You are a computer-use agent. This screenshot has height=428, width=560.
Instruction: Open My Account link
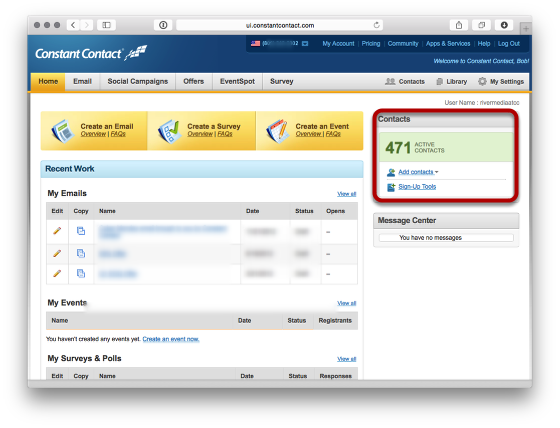tap(338, 44)
